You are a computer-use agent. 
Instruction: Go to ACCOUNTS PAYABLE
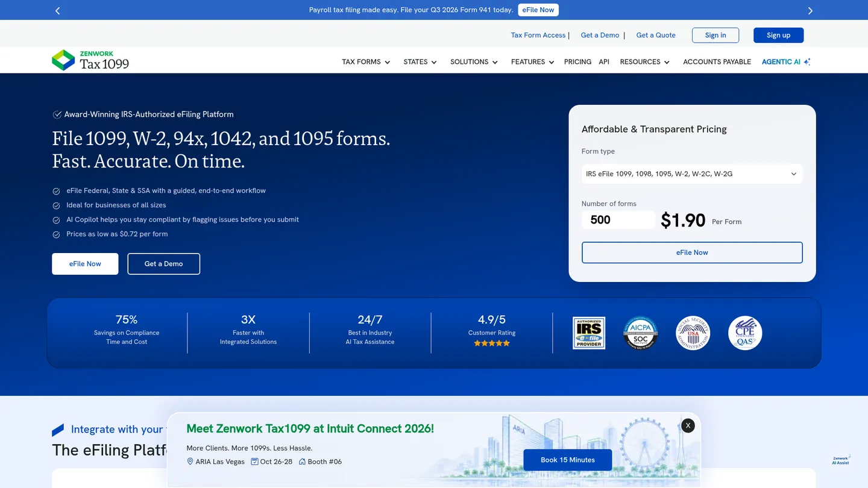pyautogui.click(x=717, y=62)
